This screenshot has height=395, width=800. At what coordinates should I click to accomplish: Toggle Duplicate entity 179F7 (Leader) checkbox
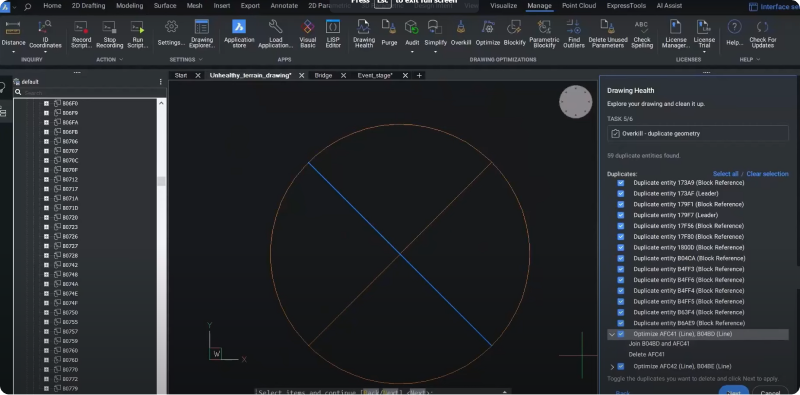620,215
